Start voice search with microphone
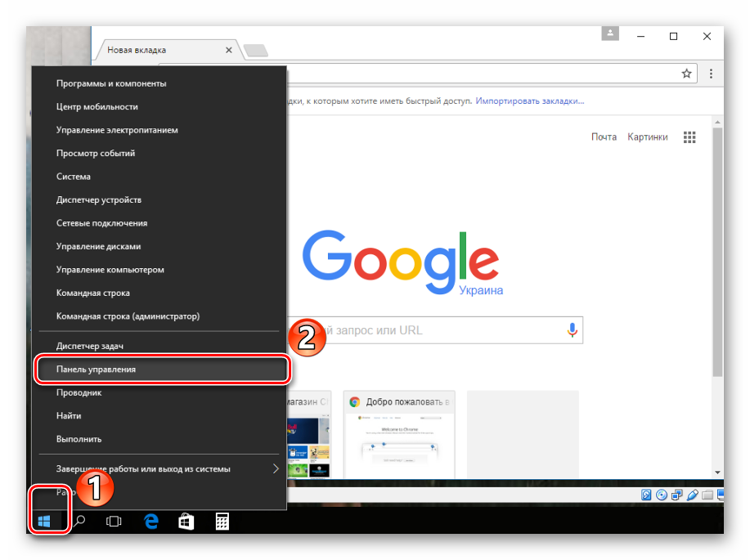 (x=572, y=330)
